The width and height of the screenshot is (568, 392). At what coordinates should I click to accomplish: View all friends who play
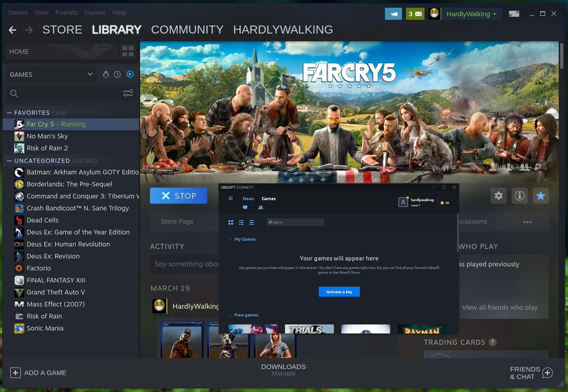(500, 307)
